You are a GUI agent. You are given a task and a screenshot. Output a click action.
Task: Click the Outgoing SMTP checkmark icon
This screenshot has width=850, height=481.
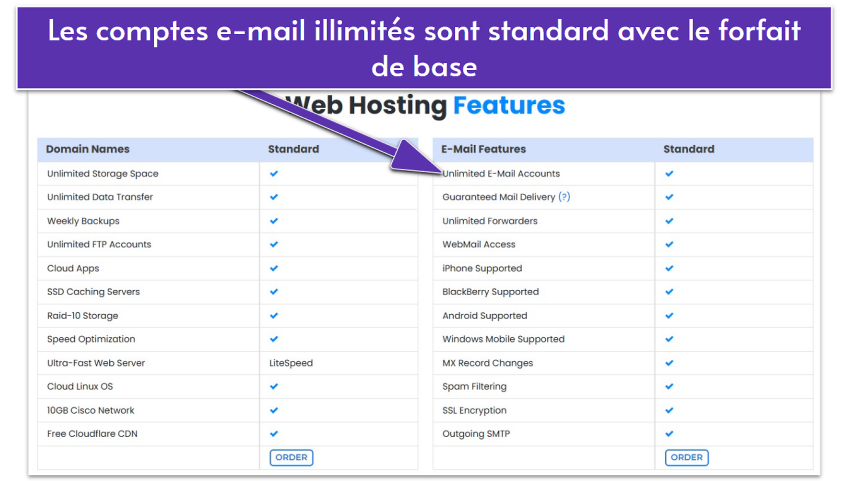pyautogui.click(x=670, y=434)
